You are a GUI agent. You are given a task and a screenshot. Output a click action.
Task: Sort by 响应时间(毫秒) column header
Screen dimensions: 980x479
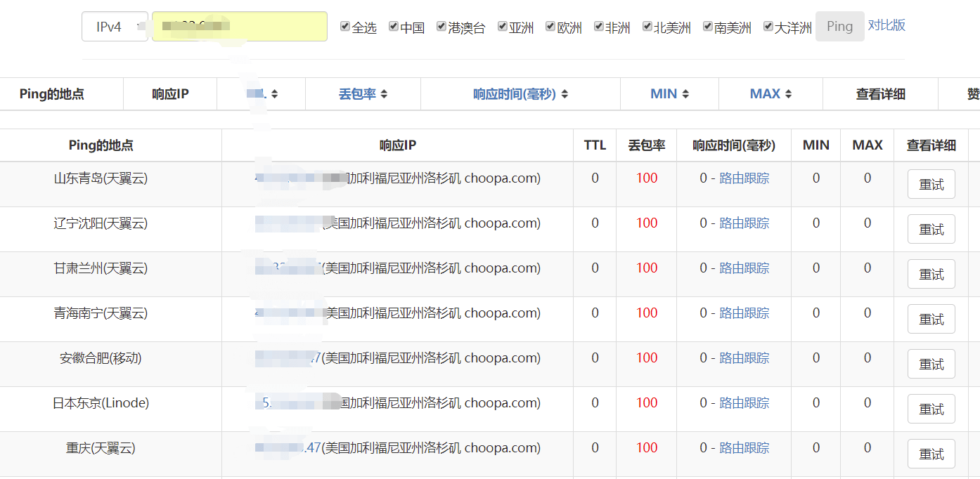coord(564,94)
